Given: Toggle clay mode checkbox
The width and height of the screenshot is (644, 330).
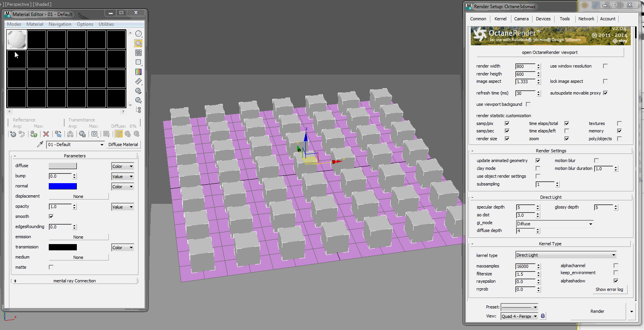Looking at the screenshot, I should tap(538, 168).
